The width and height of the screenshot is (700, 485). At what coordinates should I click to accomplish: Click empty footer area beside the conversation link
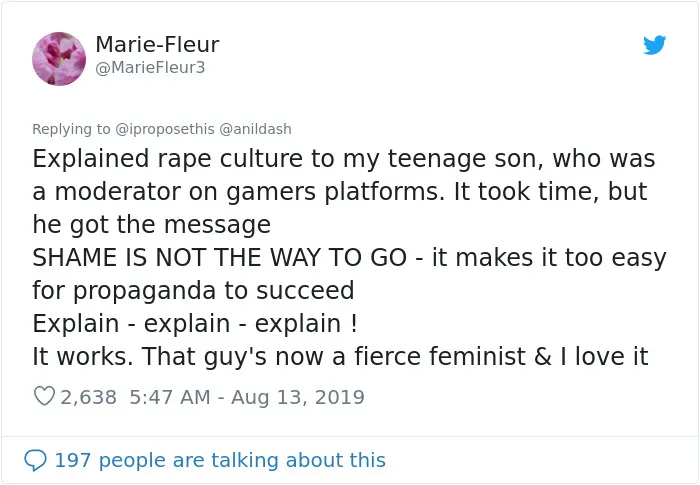[x=540, y=460]
